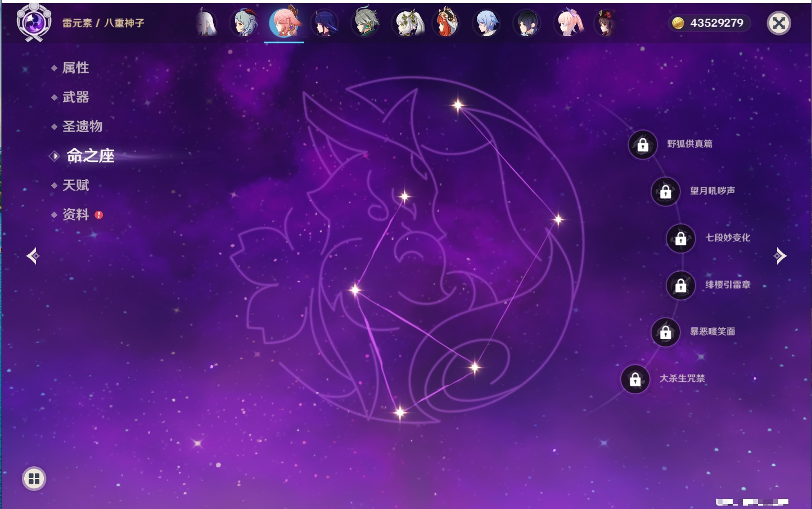Close the character screen with the X button
This screenshot has height=509, width=812.
779,23
